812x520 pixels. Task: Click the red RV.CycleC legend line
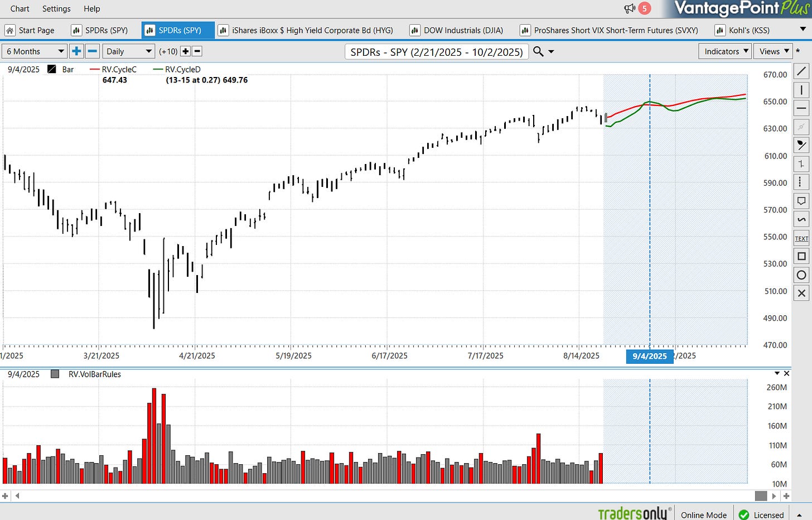94,70
